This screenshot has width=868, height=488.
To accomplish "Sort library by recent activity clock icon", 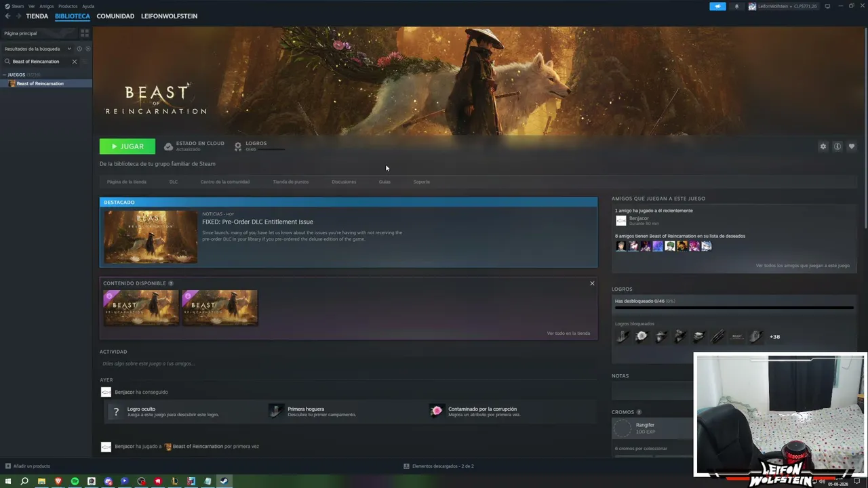I will (x=79, y=49).
